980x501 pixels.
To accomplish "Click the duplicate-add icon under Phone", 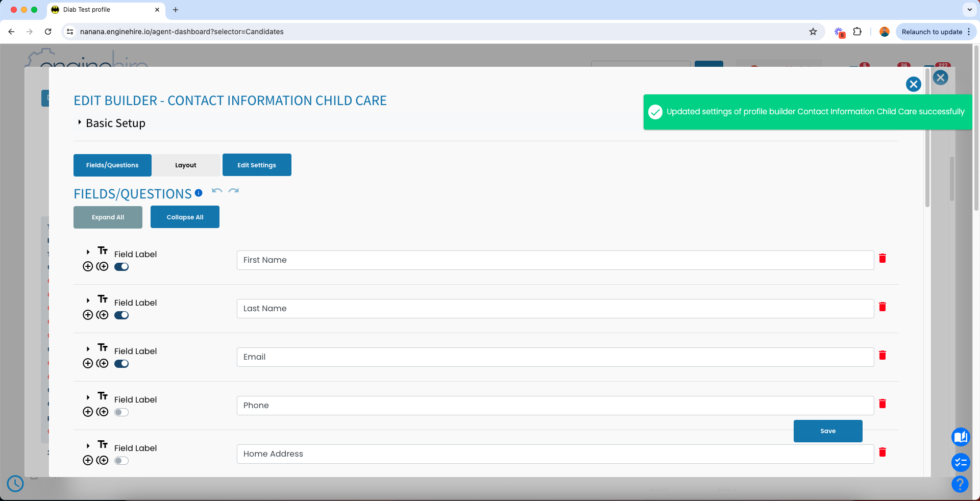I will click(102, 412).
